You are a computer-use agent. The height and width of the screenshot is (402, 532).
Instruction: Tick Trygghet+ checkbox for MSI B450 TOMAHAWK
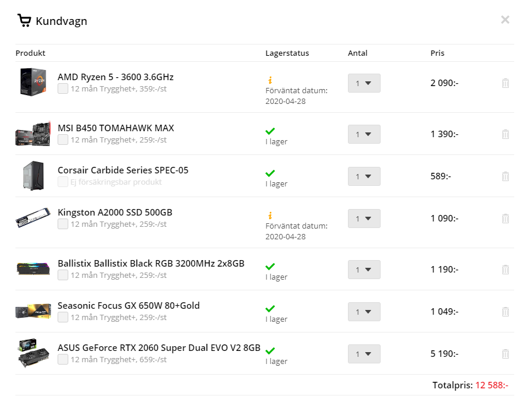[x=63, y=140]
